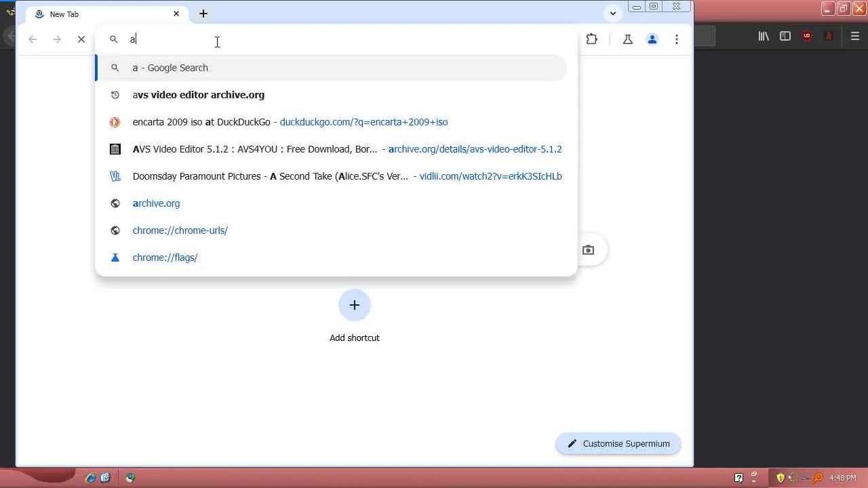Viewport: 868px width, 488px height.
Task: Choose the 'a - Google Search' suggestion
Action: click(331, 68)
